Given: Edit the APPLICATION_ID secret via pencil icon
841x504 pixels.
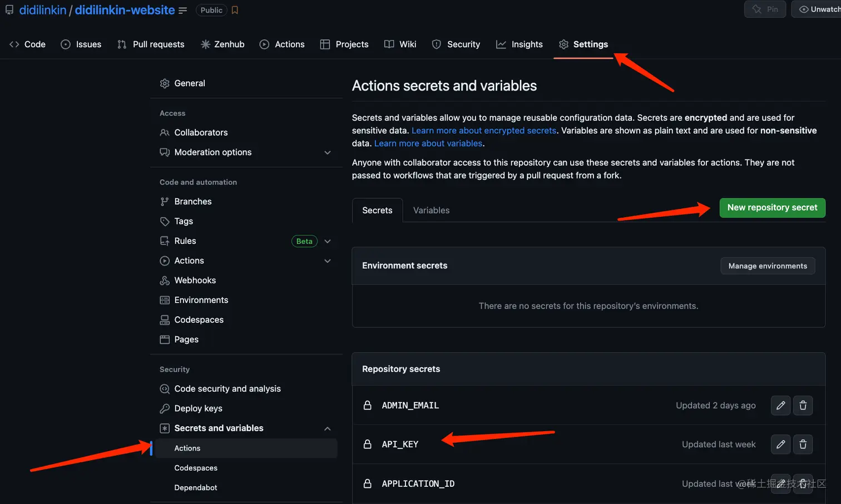Looking at the screenshot, I should pyautogui.click(x=780, y=483).
